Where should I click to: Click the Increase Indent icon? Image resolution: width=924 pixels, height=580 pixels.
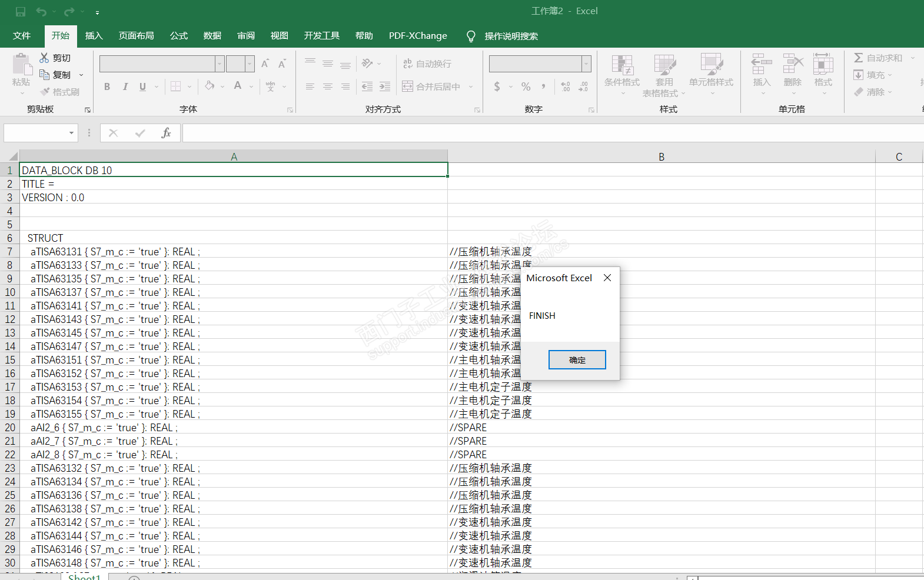pos(385,86)
